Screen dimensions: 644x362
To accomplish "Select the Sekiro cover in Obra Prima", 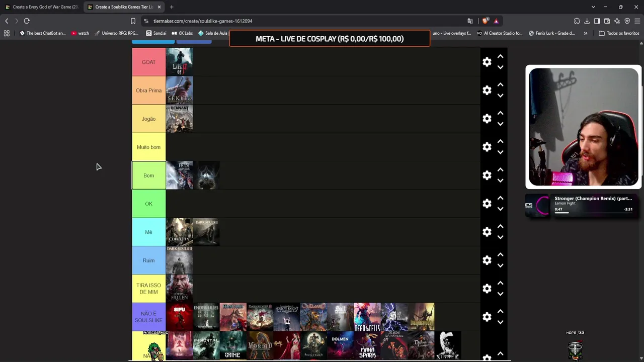I will [180, 90].
